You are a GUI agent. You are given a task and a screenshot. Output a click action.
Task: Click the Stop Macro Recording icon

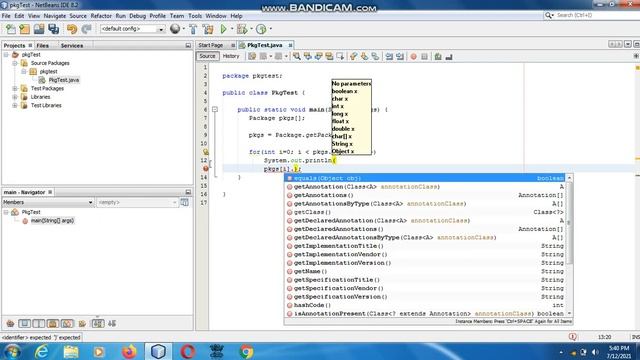click(x=424, y=57)
